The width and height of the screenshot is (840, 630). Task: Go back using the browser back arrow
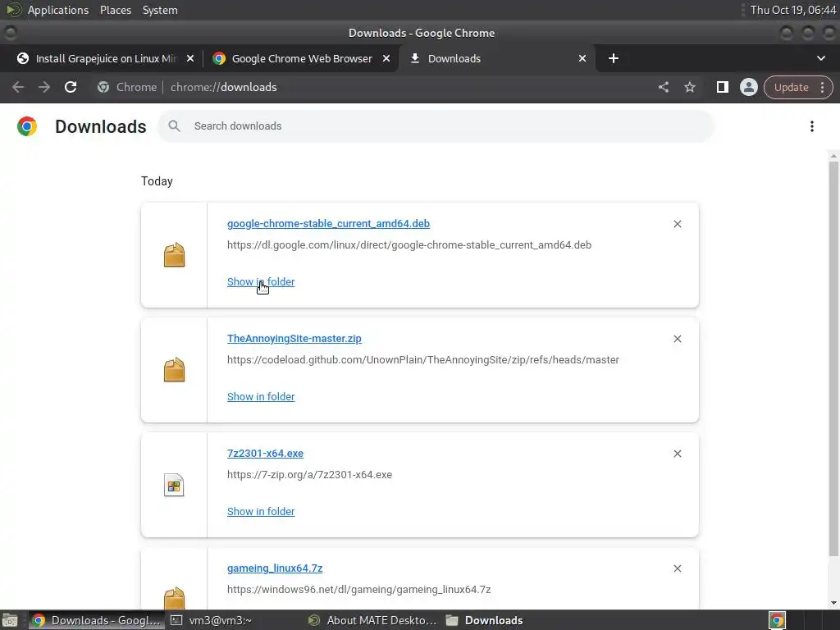(x=18, y=87)
